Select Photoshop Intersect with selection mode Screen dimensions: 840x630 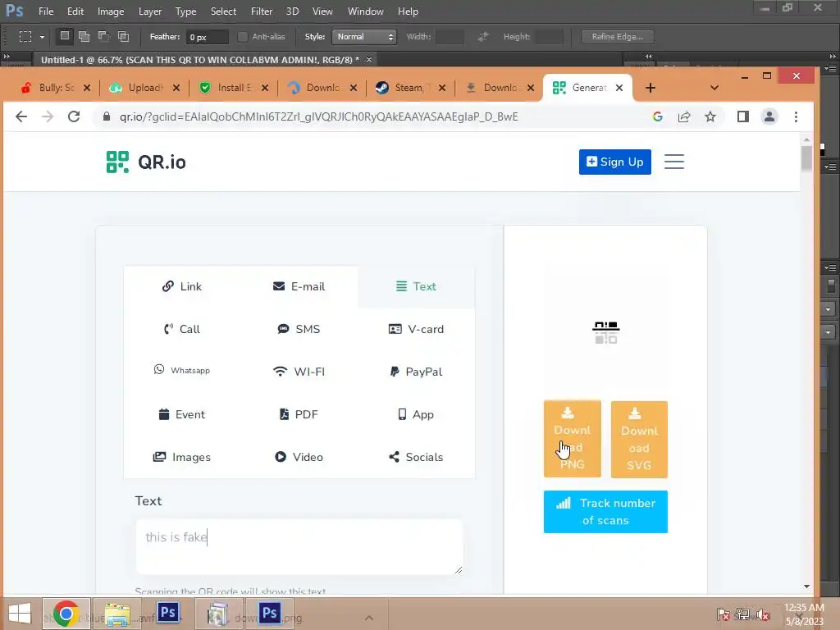tap(123, 36)
